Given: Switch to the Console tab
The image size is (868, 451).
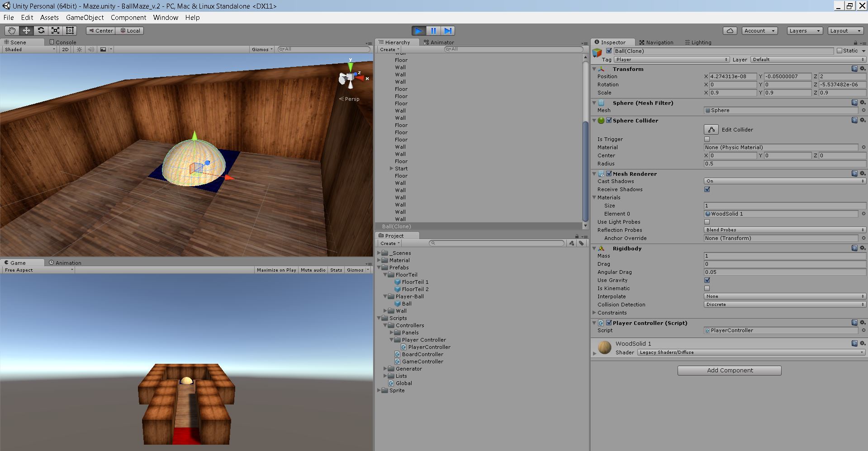Looking at the screenshot, I should [62, 42].
